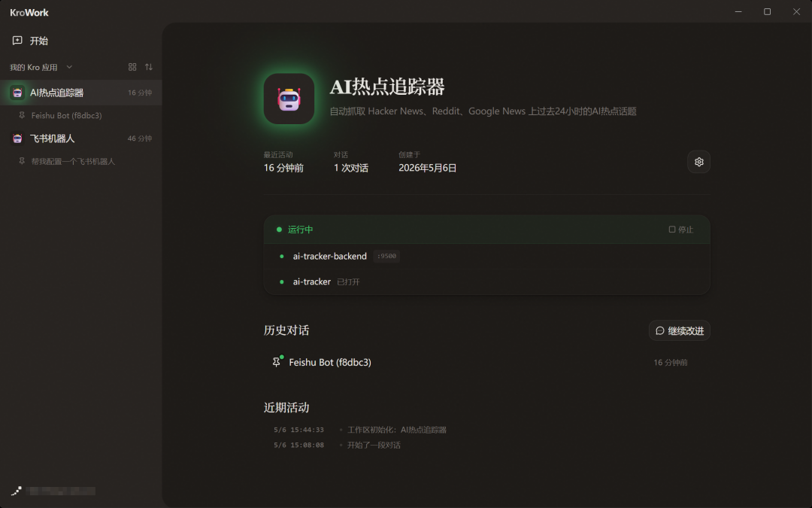The height and width of the screenshot is (508, 812).
Task: Click pin icon beside 帮我配置一个飞书机器人
Action: click(22, 161)
